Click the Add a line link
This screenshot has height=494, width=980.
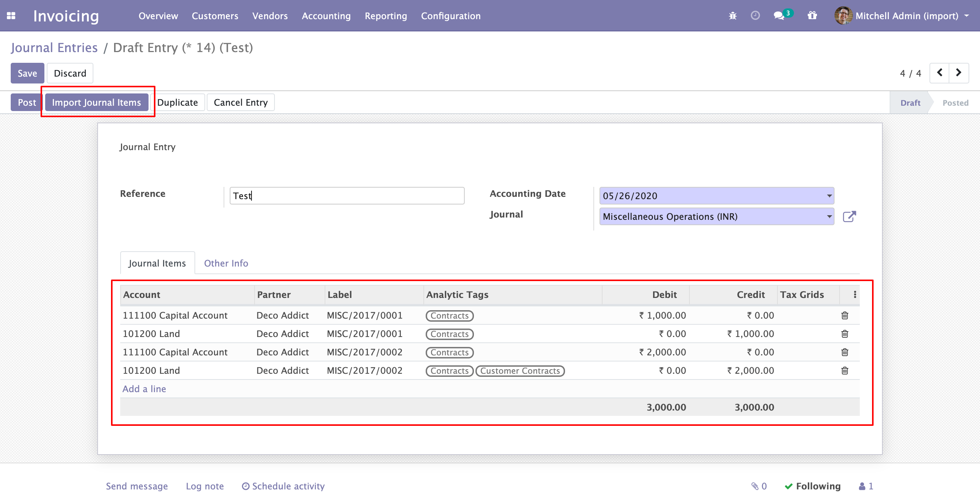144,389
